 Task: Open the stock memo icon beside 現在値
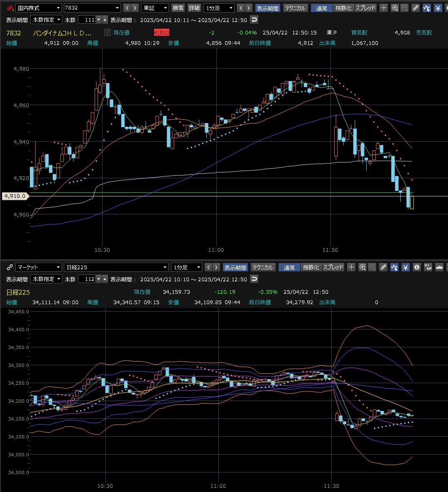pyautogui.click(x=107, y=32)
